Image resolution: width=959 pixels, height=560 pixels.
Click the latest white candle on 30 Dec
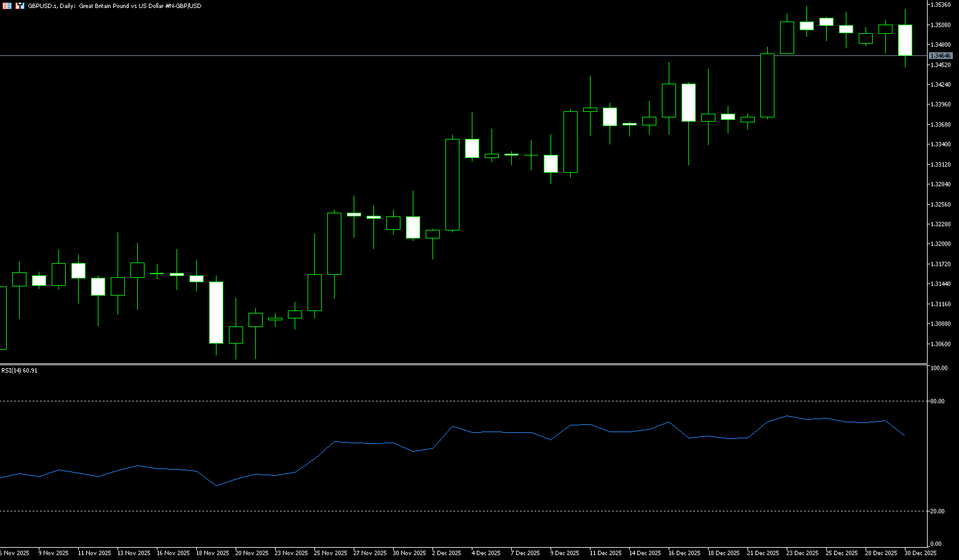905,40
